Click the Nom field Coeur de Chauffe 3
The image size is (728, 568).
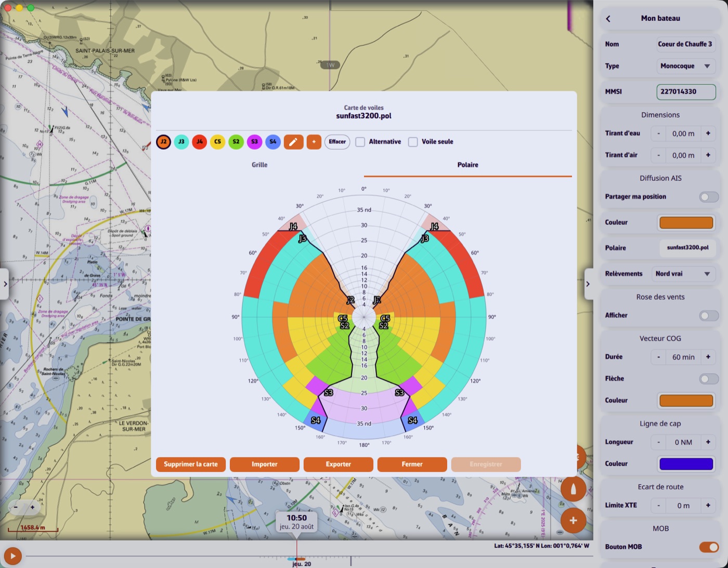(685, 44)
